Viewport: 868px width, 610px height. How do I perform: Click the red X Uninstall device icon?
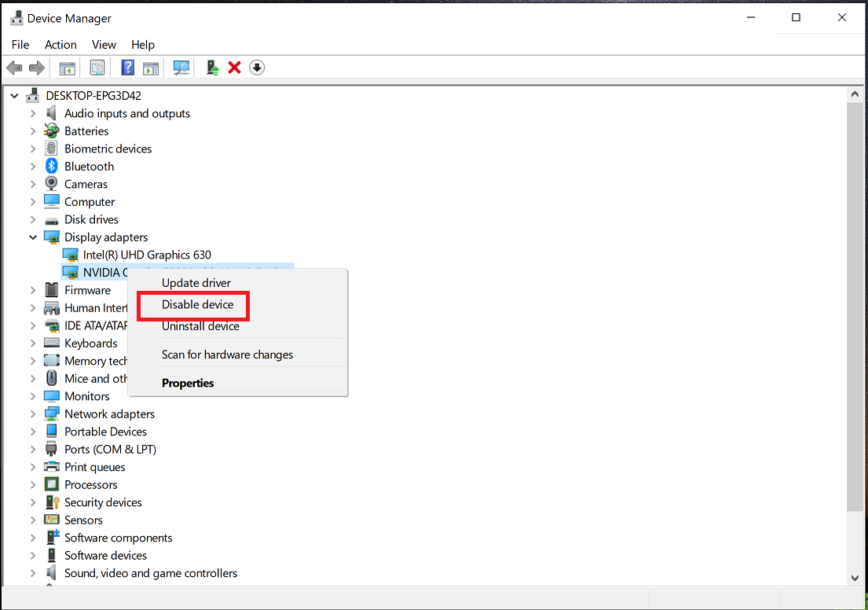point(234,68)
